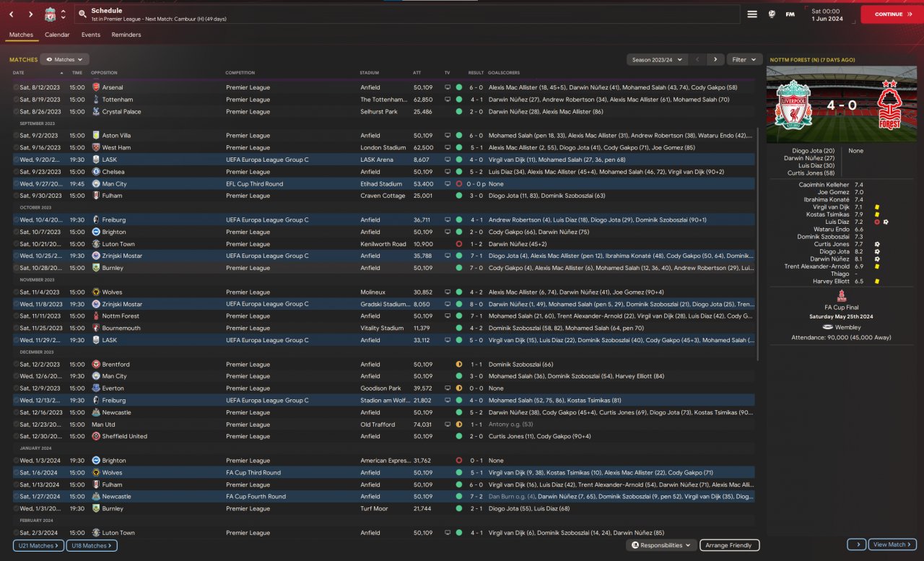Click the Result column header
Screen dimensions: 924x561
[476, 73]
